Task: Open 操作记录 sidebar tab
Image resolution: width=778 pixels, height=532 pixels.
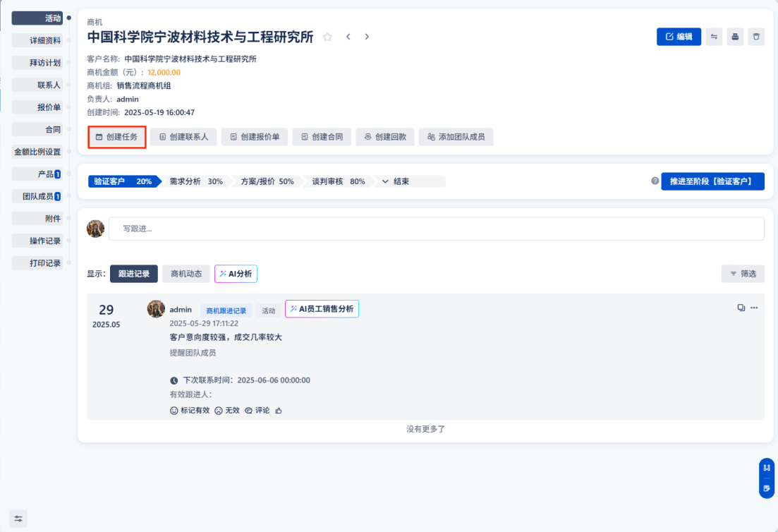Action: tap(37, 241)
